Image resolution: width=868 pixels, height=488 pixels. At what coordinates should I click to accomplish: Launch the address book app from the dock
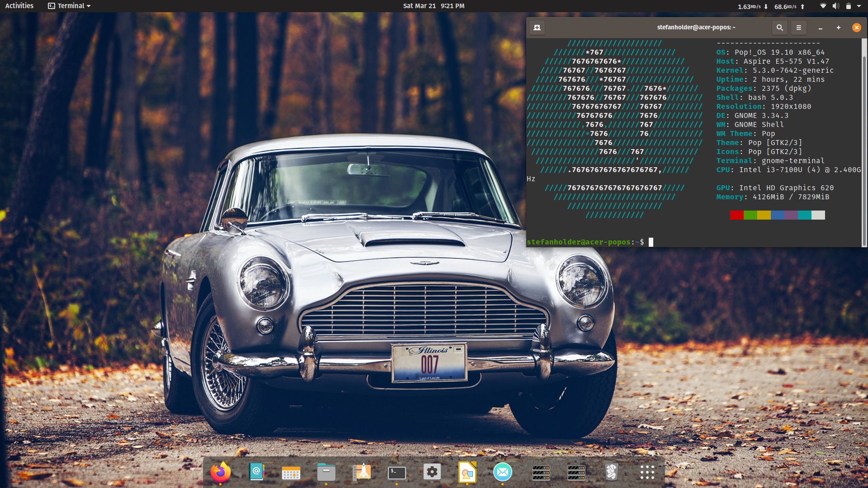[x=256, y=472]
